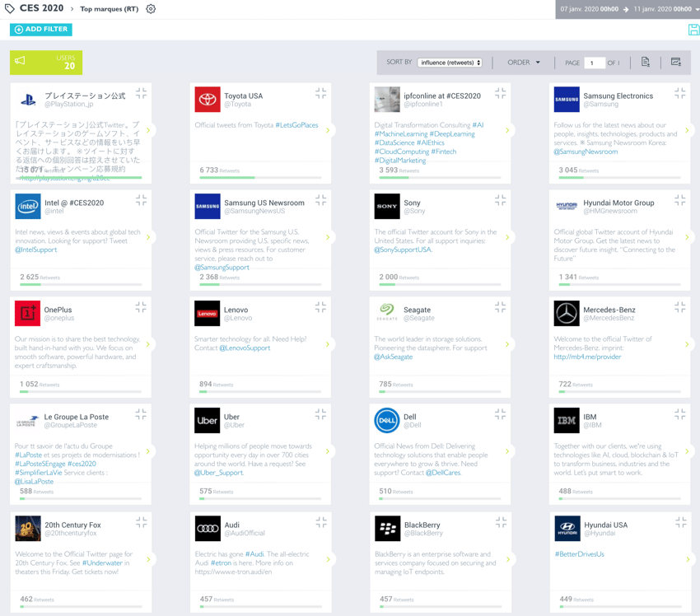The width and height of the screenshot is (700, 616).
Task: Open the @SonySupportUSA link
Action: tap(404, 250)
